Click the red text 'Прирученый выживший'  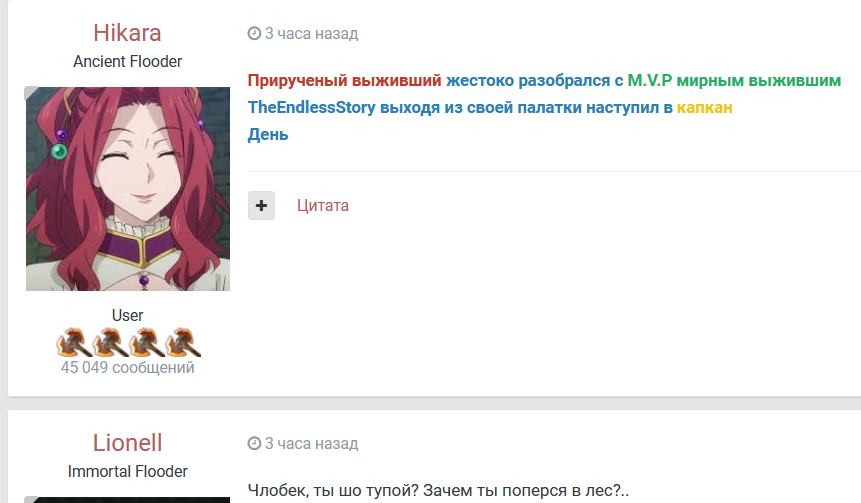coord(344,81)
